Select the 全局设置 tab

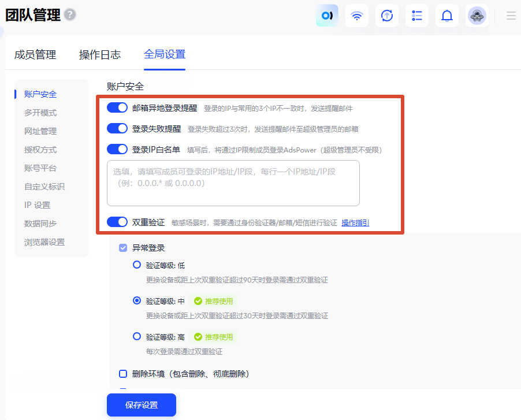[165, 54]
